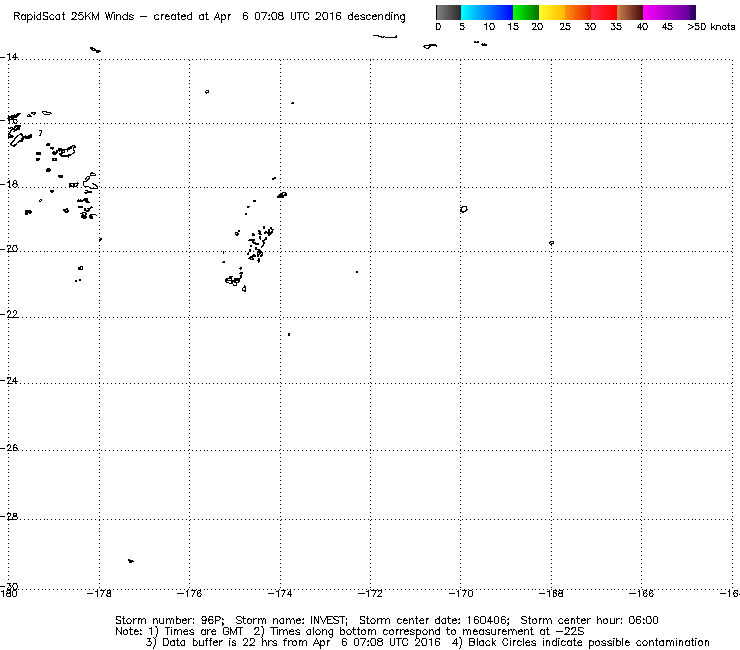Click the red 30-35 knots legend swatch
Viewport: 740px width, 650px height.
tap(604, 12)
